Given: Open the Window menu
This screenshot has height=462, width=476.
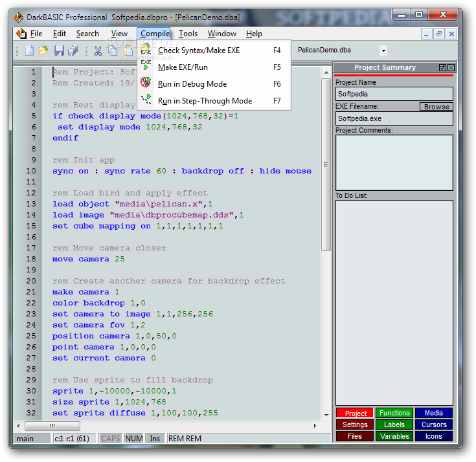Looking at the screenshot, I should pos(222,34).
